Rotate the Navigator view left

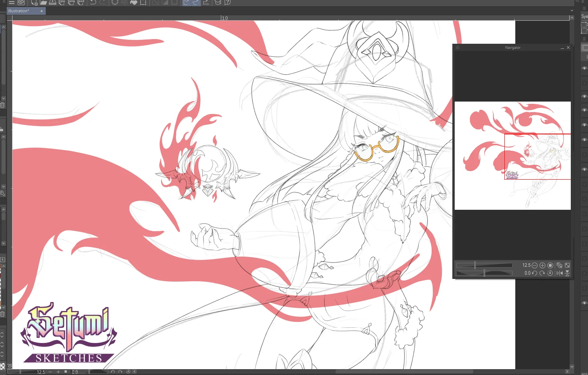tap(534, 273)
